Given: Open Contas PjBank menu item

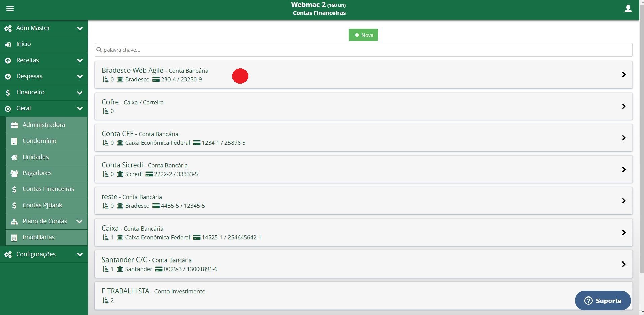Looking at the screenshot, I should click(x=47, y=205).
